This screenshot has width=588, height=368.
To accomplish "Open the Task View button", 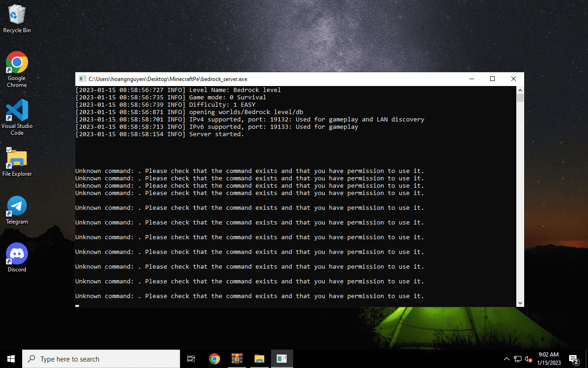I will click(x=191, y=359).
